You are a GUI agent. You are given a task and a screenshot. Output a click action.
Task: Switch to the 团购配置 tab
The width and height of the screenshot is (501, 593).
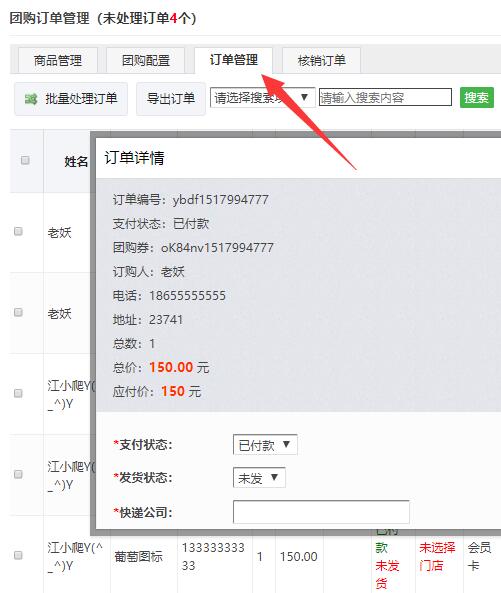click(146, 60)
